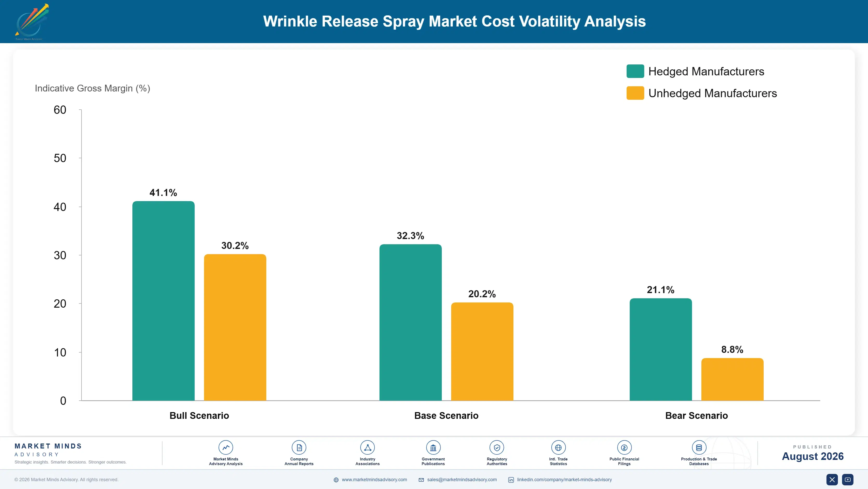The image size is (868, 489).
Task: Select the Unhedged Manufacturers legend label
Action: (x=713, y=94)
